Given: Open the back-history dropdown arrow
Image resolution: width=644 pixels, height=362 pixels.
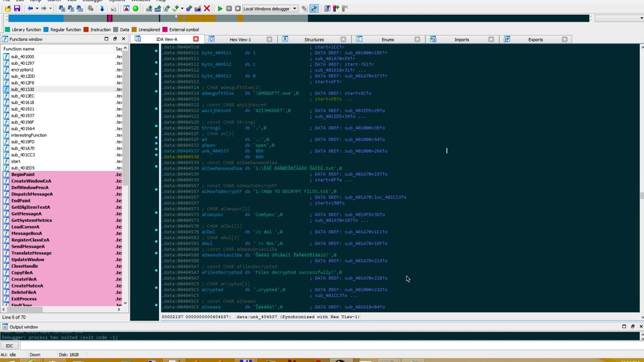Looking at the screenshot, I should pos(36,9).
